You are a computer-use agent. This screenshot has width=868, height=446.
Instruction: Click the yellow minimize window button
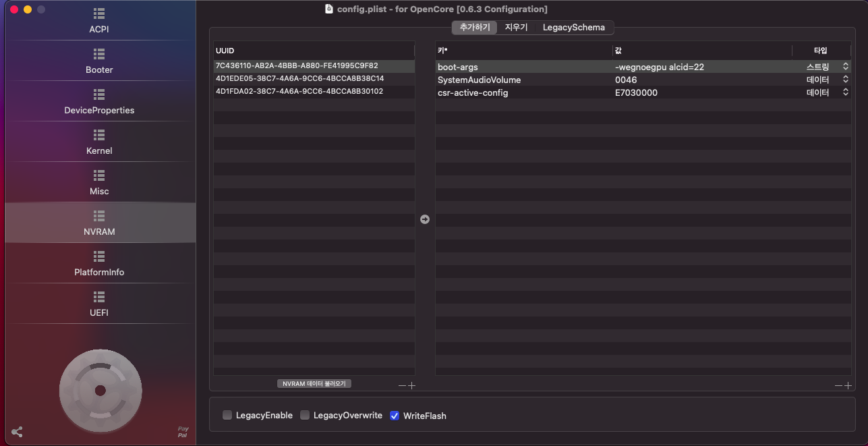point(28,9)
